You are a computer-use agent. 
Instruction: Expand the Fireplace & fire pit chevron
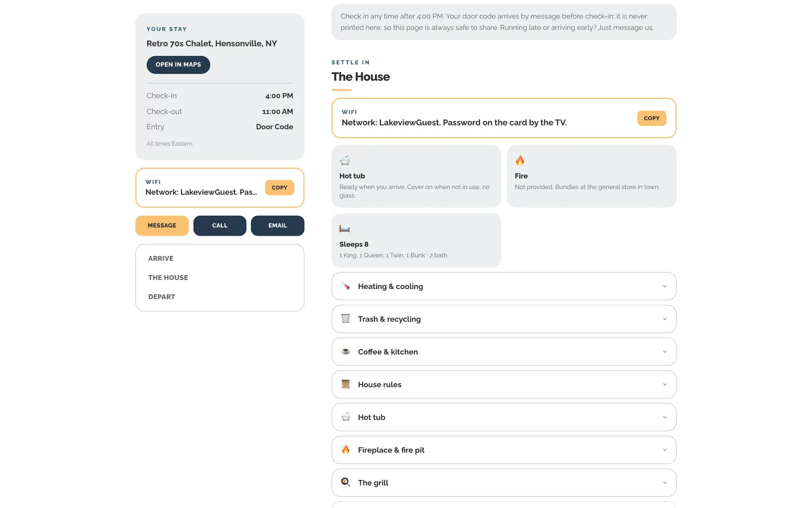click(x=665, y=450)
